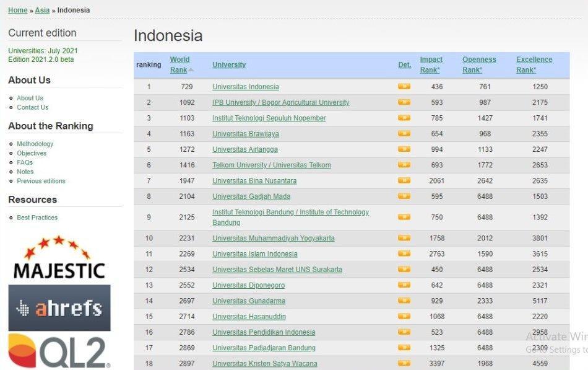This screenshot has width=588, height=370.
Task: Open FAQs sidebar link
Action: tap(25, 162)
